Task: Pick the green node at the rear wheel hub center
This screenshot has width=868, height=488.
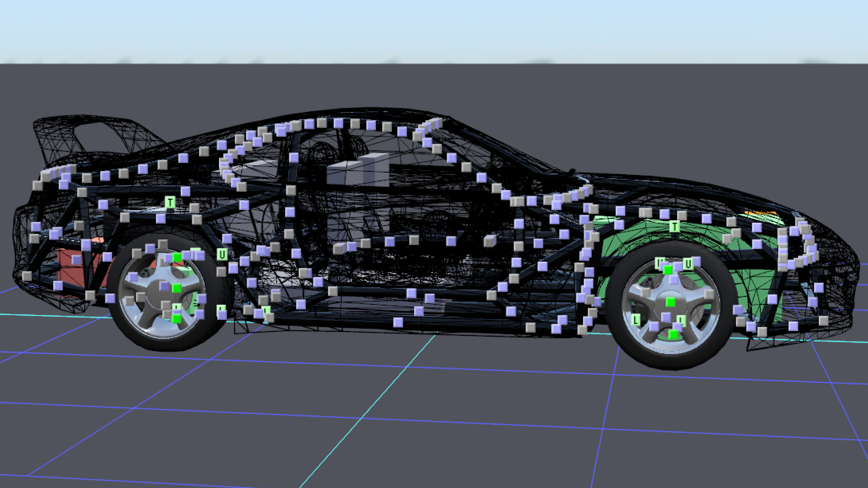Action: 177,288
